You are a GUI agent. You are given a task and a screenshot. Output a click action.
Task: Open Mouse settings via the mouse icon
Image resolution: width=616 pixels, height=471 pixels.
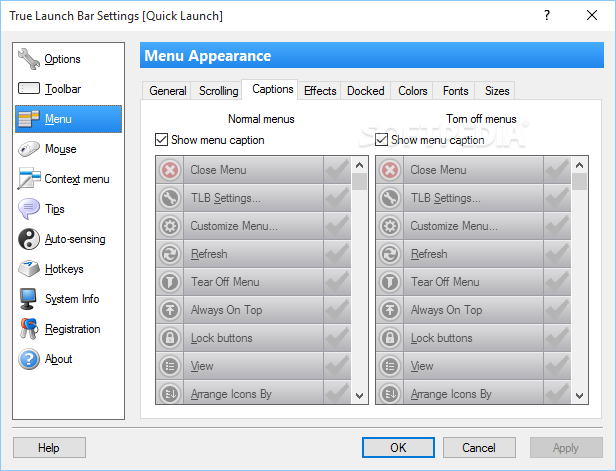point(29,149)
